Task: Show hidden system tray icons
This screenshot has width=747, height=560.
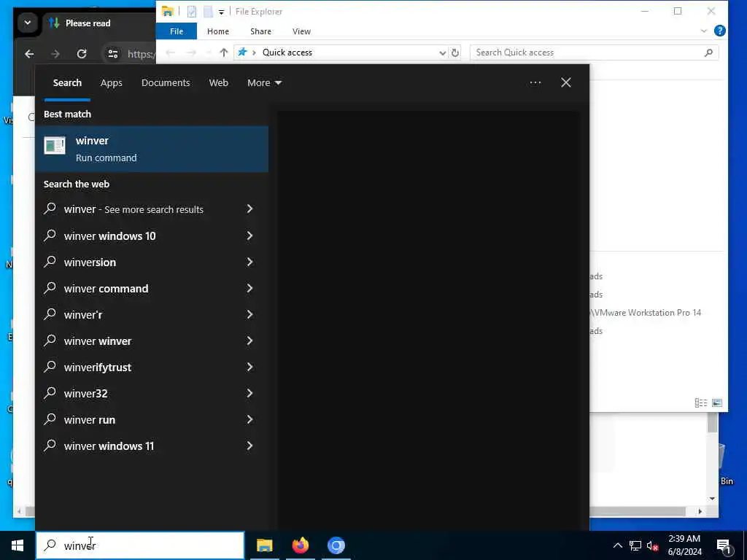Action: tap(617, 545)
